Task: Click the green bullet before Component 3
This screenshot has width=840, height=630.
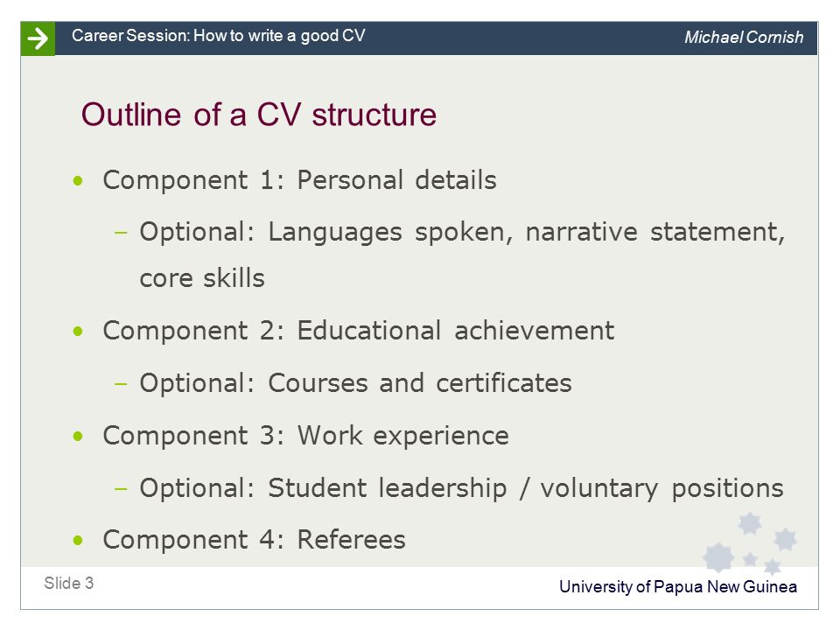Action: tap(78, 436)
